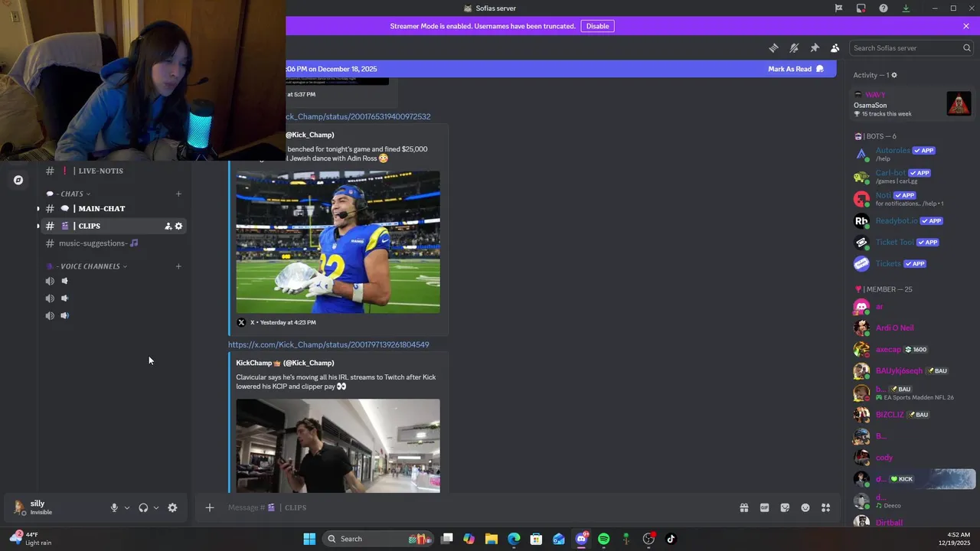Invite people to CLIPS channel

[x=168, y=226]
